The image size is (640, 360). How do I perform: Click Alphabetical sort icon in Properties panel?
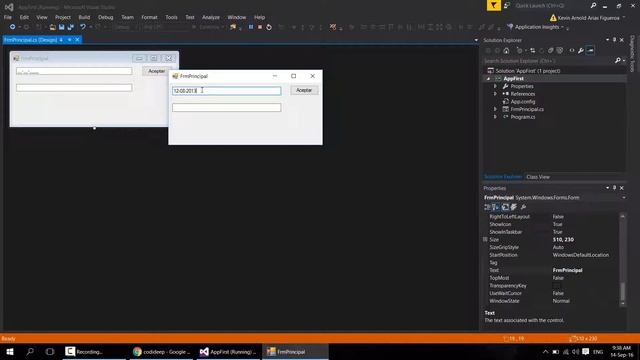point(496,207)
